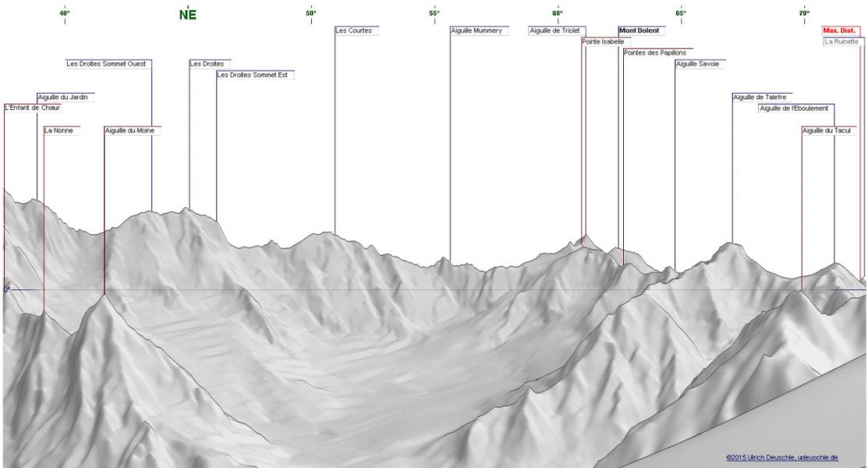Select the Aiguille de l'Eboulement label
Viewport: 868px width, 468px height.
[794, 108]
